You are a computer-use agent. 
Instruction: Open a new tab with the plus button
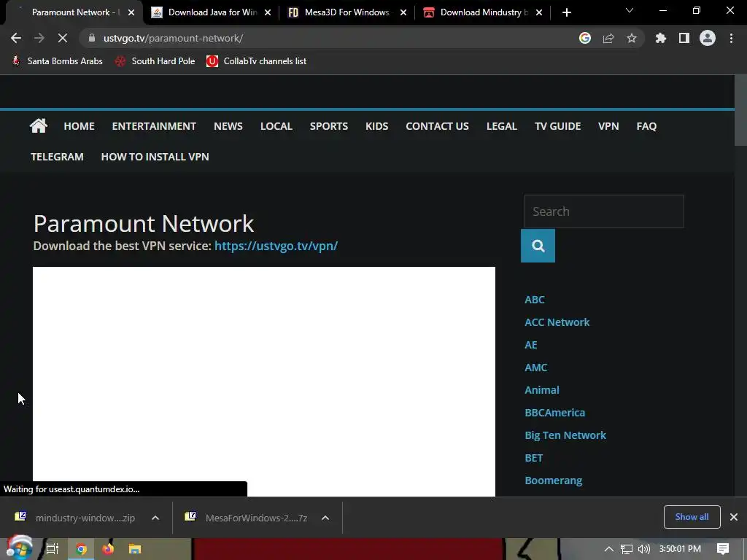pos(566,12)
